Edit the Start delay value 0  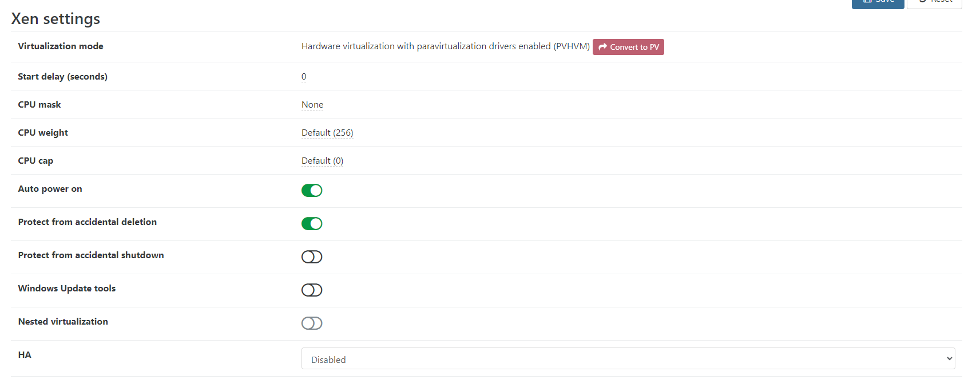304,77
